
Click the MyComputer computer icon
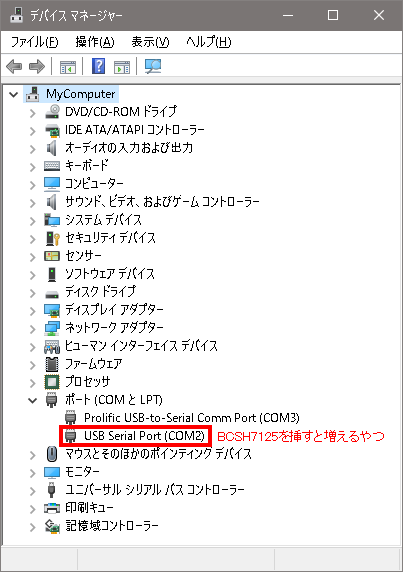click(32, 94)
